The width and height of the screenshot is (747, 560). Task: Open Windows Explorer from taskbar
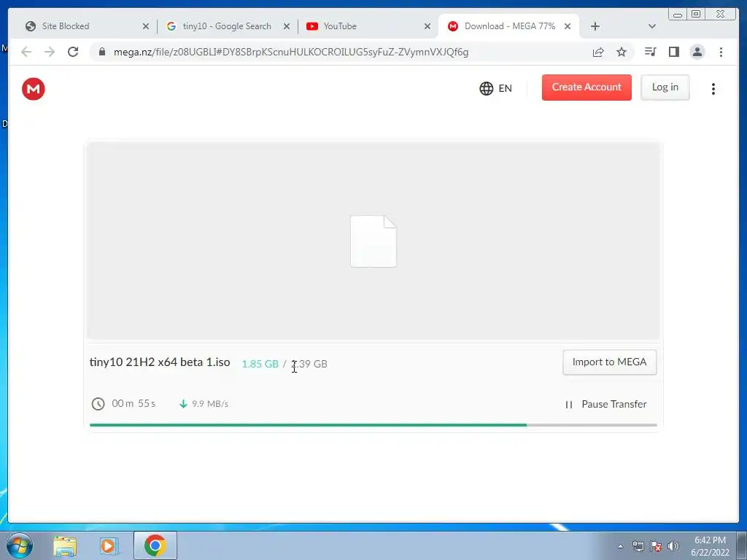coord(65,546)
